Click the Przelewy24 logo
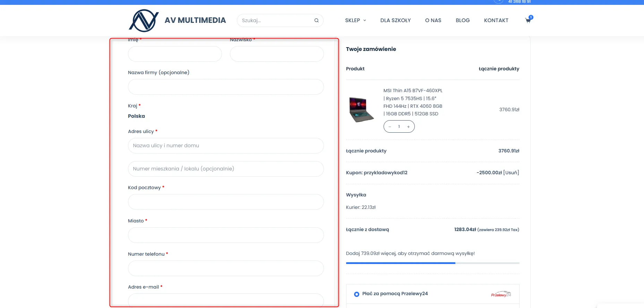Image resolution: width=644 pixels, height=308 pixels. [501, 294]
